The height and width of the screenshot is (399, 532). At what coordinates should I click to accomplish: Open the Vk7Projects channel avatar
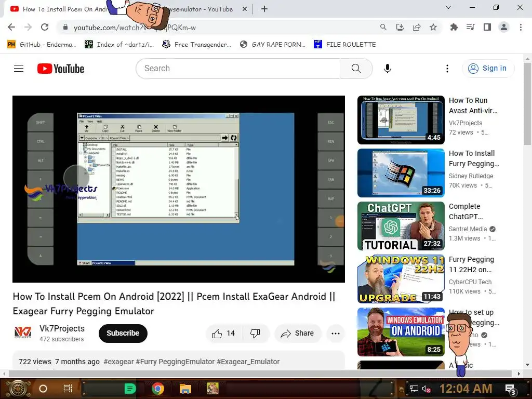click(x=23, y=332)
